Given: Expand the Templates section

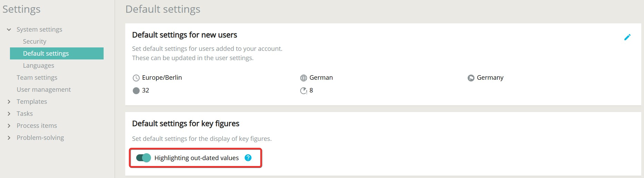Looking at the screenshot, I should [x=9, y=102].
